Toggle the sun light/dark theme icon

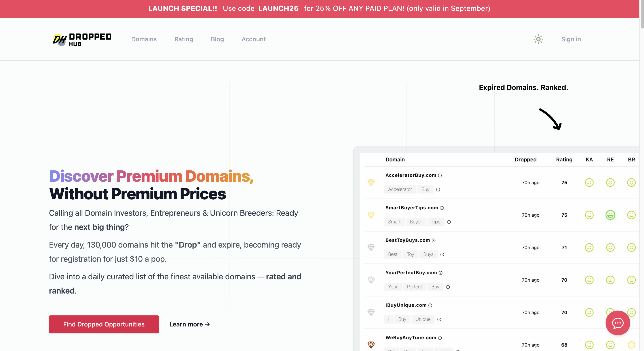538,39
